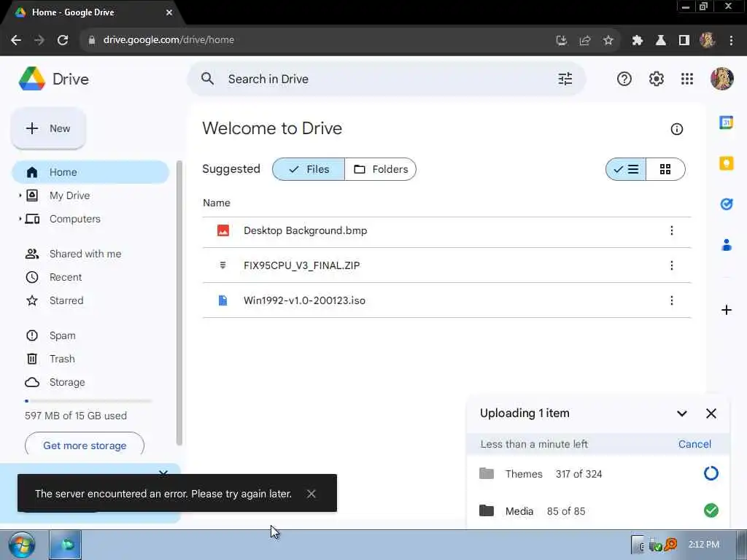Click the Media folder upload row

click(x=598, y=511)
